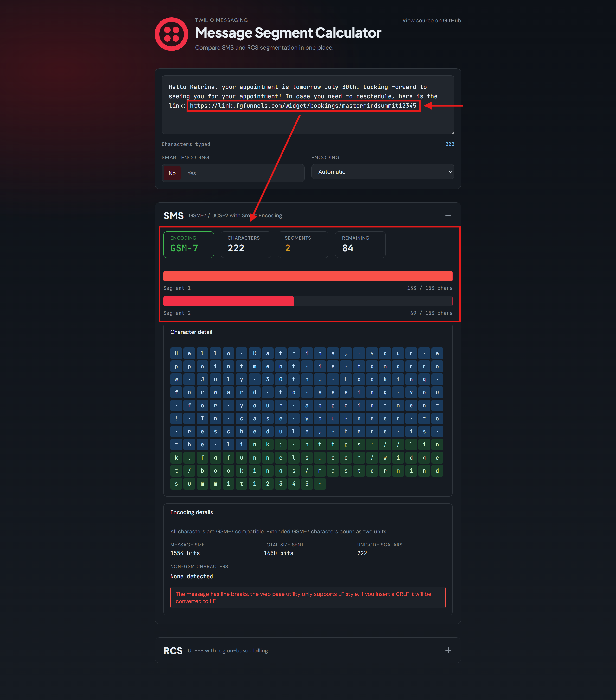Click the '5' character tile
This screenshot has height=700, width=616.
[x=307, y=484]
